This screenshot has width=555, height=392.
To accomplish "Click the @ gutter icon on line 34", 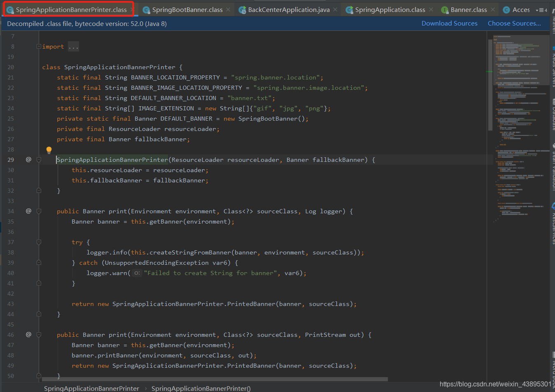I will tap(28, 211).
